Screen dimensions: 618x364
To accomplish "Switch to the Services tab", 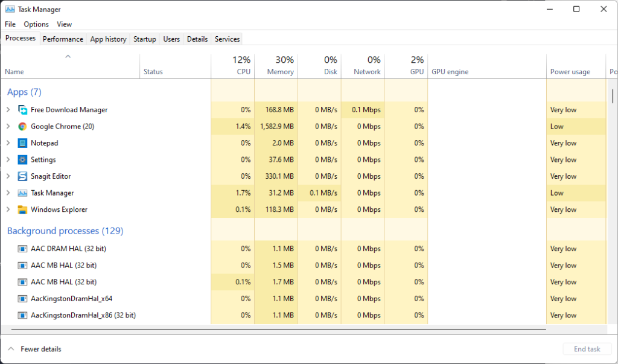I will coord(228,39).
